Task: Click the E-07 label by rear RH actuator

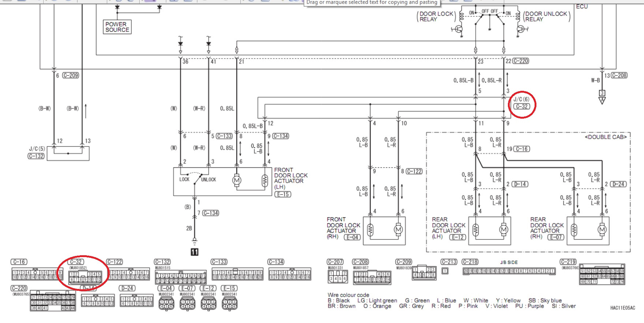Action: (x=556, y=237)
